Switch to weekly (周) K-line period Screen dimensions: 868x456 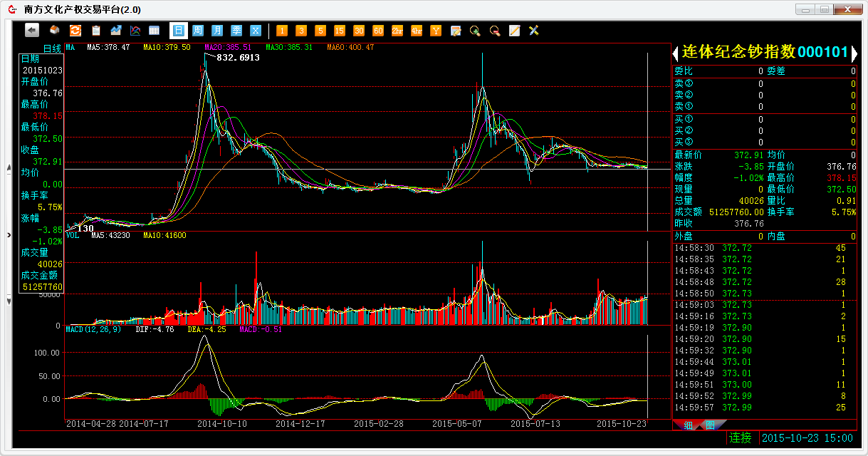click(197, 31)
